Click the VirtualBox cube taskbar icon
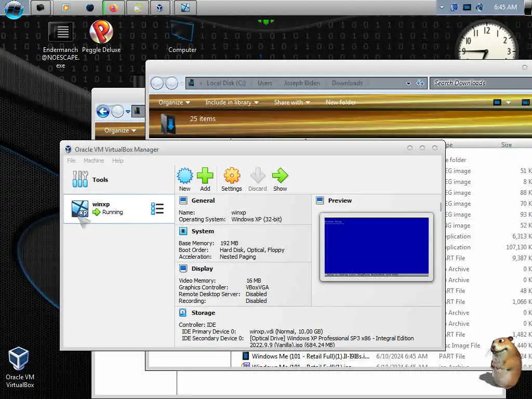The height and width of the screenshot is (399, 532). [x=159, y=7]
